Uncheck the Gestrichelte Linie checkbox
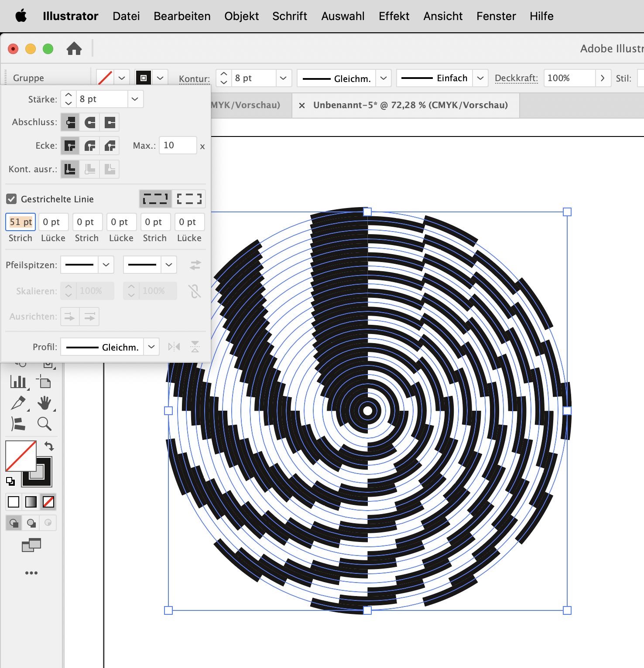Image resolution: width=644 pixels, height=668 pixels. (x=11, y=199)
